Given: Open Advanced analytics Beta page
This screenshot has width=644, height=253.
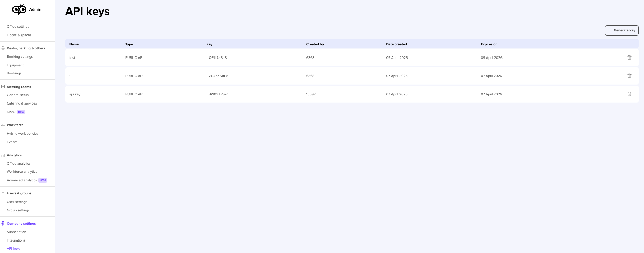Looking at the screenshot, I should 22,180.
